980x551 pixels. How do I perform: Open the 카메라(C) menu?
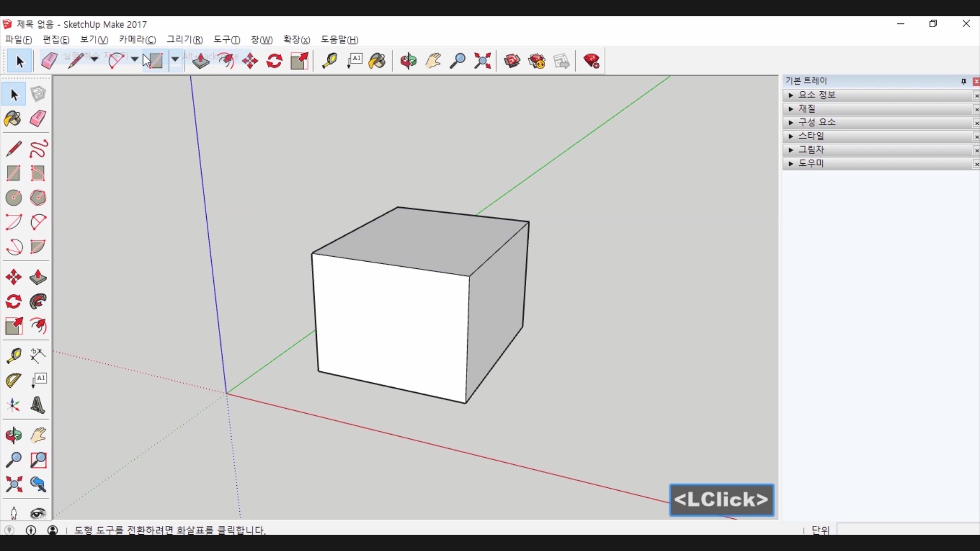[137, 40]
